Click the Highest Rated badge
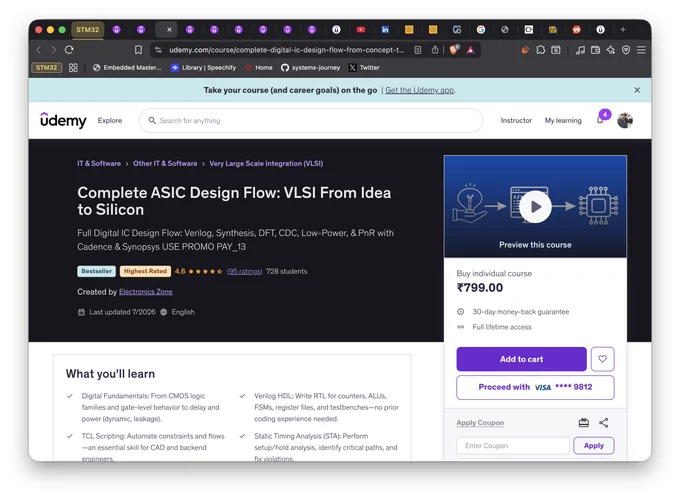Image resolution: width=680 pixels, height=499 pixels. 145,271
